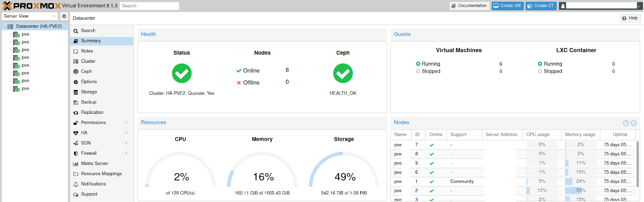Image resolution: width=644 pixels, height=202 pixels.
Task: Click the Notifications bell icon
Action: pyautogui.click(x=76, y=184)
